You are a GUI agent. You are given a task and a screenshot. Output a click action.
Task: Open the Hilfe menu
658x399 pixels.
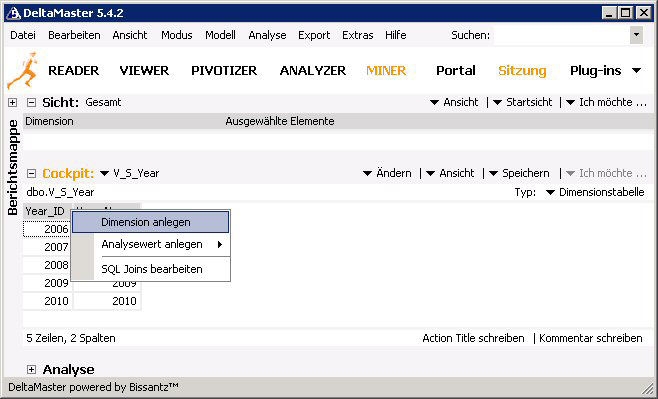pos(396,35)
